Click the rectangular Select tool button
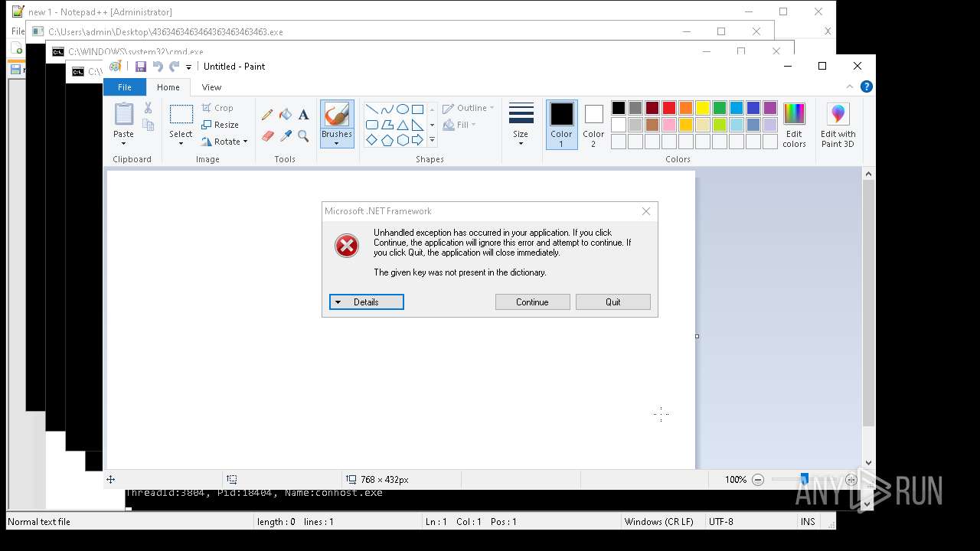 pos(181,115)
